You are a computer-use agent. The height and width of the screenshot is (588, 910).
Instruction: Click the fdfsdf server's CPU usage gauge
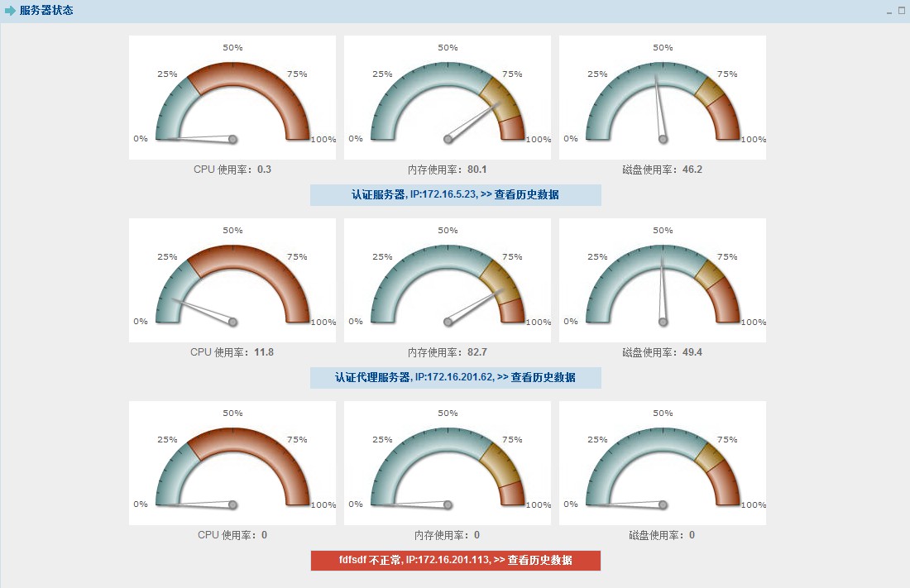pos(232,463)
